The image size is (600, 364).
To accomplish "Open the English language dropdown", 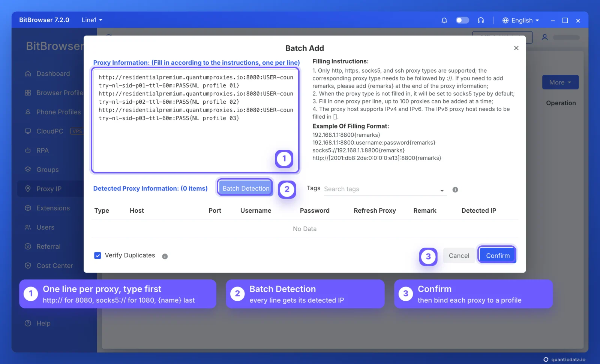I will 521,20.
